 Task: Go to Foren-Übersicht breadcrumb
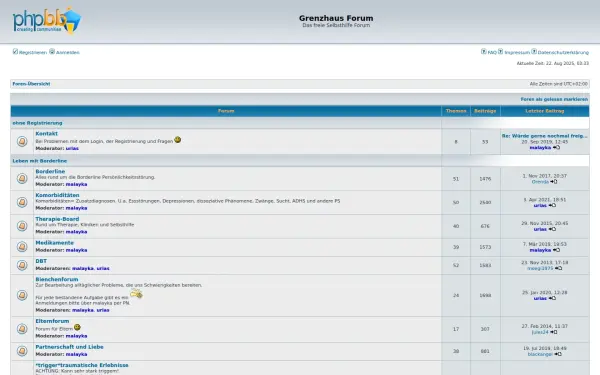31,84
